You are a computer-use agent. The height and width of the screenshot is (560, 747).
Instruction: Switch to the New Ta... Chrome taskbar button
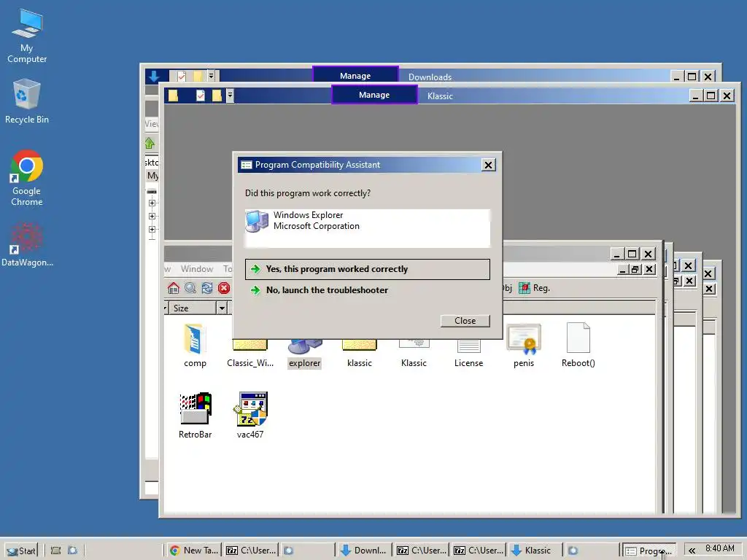tap(194, 551)
